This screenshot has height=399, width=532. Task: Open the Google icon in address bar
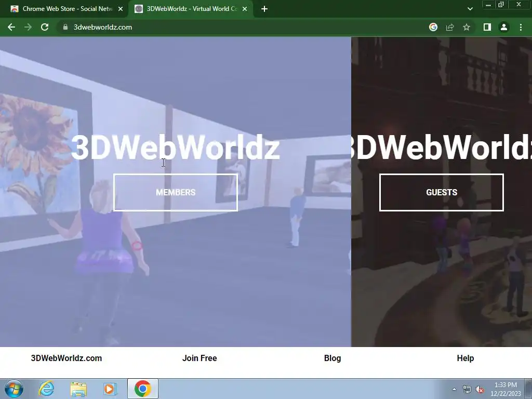[x=433, y=27]
